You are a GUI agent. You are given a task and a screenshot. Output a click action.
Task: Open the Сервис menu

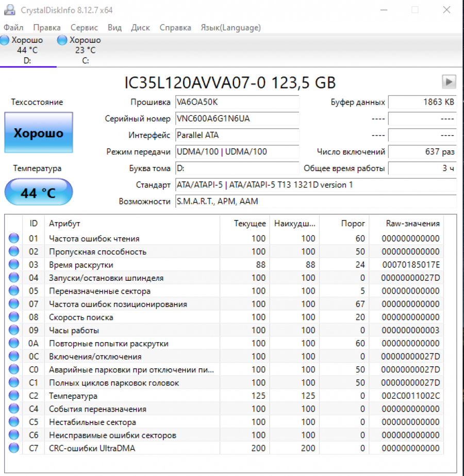[85, 27]
